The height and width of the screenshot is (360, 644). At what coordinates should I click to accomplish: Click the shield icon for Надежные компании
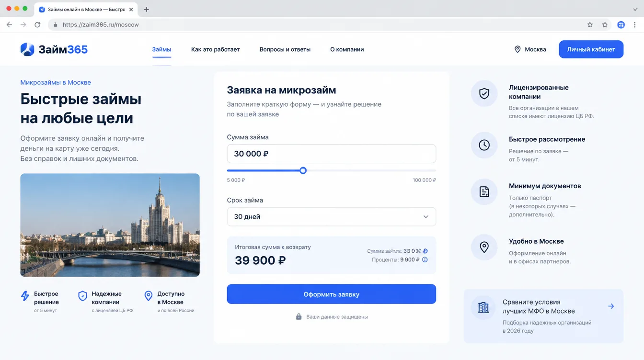point(82,296)
